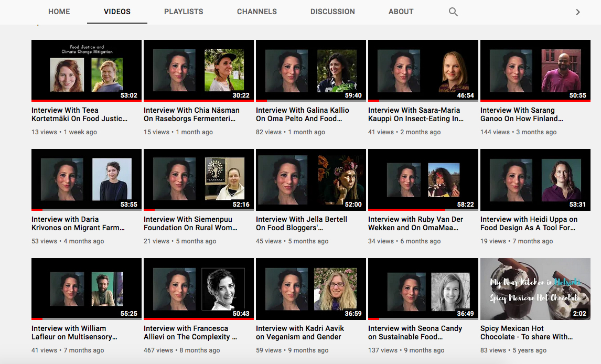This screenshot has height=364, width=601.
Task: Open Saara-Maria Kauppi insect-eating interview thumbnail
Action: point(423,70)
